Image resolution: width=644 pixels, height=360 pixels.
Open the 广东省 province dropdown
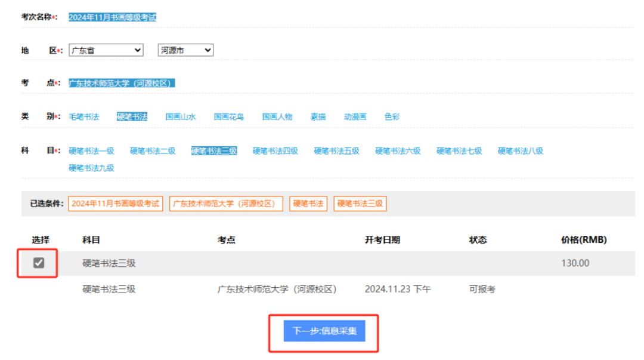click(106, 51)
